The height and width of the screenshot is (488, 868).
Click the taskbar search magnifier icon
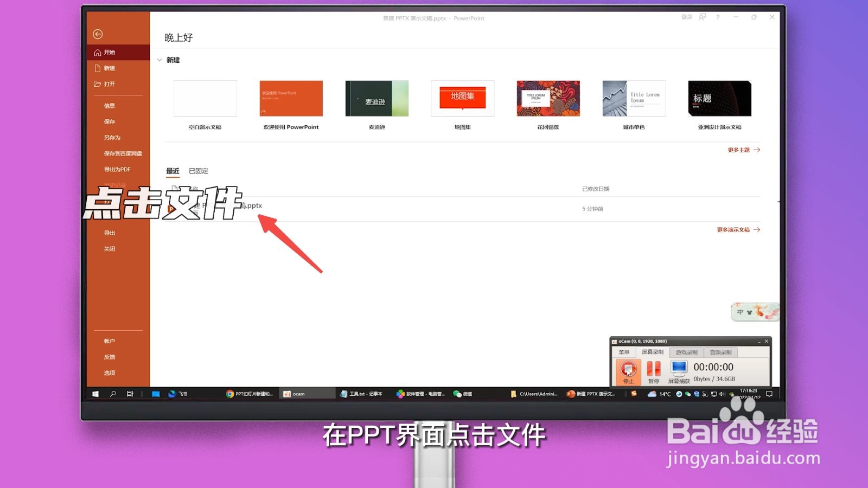click(113, 394)
